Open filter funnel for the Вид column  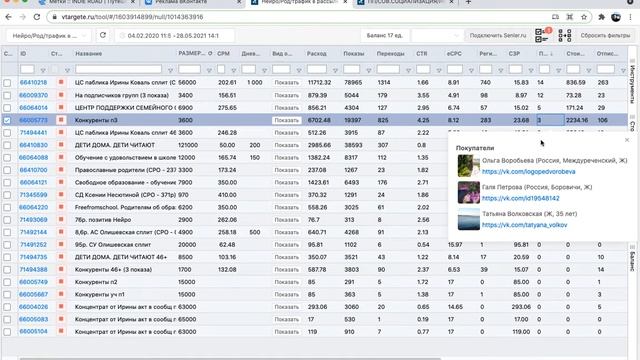298,70
